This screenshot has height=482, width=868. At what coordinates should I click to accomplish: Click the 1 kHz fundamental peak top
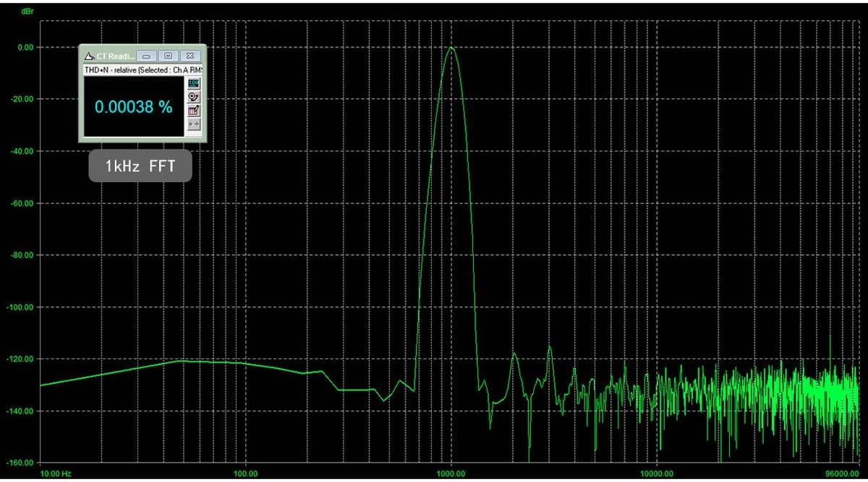tap(451, 48)
